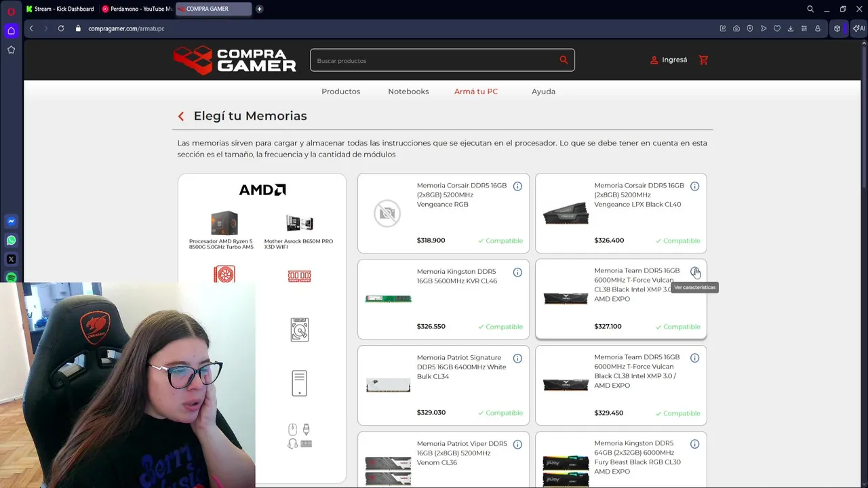Reload the page with refresh icon
The image size is (868, 488).
pyautogui.click(x=61, y=28)
